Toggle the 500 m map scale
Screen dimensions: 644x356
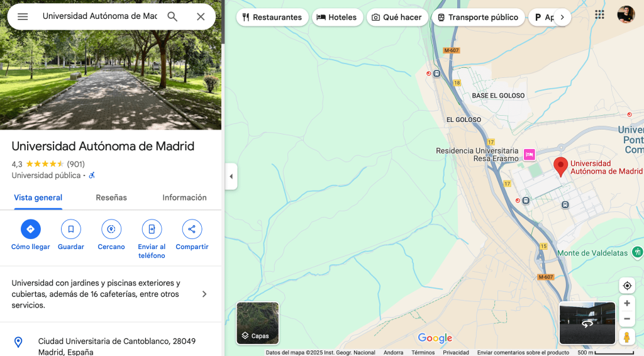[606, 353]
